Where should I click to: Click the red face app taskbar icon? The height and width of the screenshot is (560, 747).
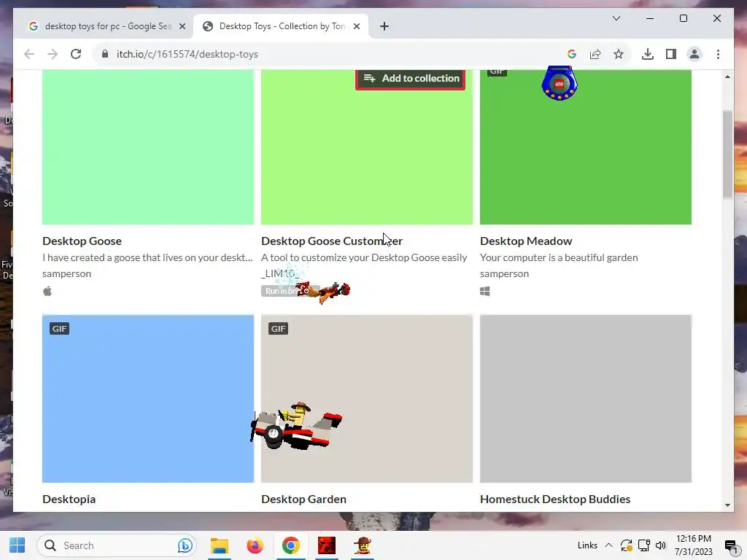(x=327, y=545)
